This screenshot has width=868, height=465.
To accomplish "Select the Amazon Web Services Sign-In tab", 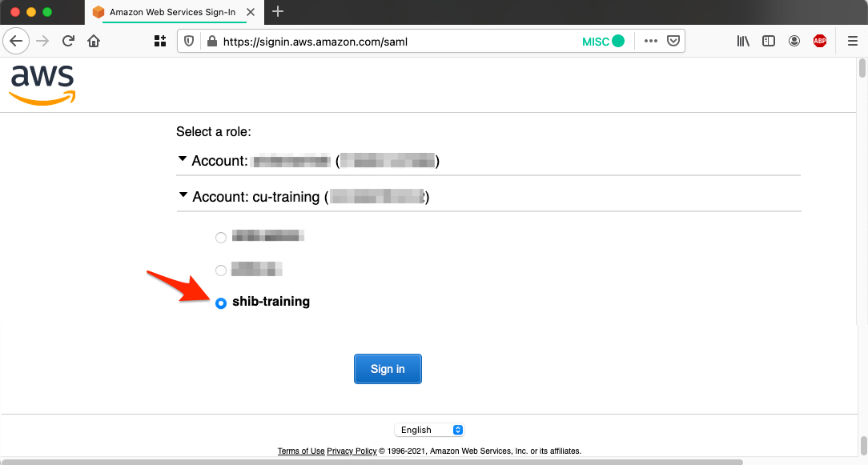I will click(175, 12).
